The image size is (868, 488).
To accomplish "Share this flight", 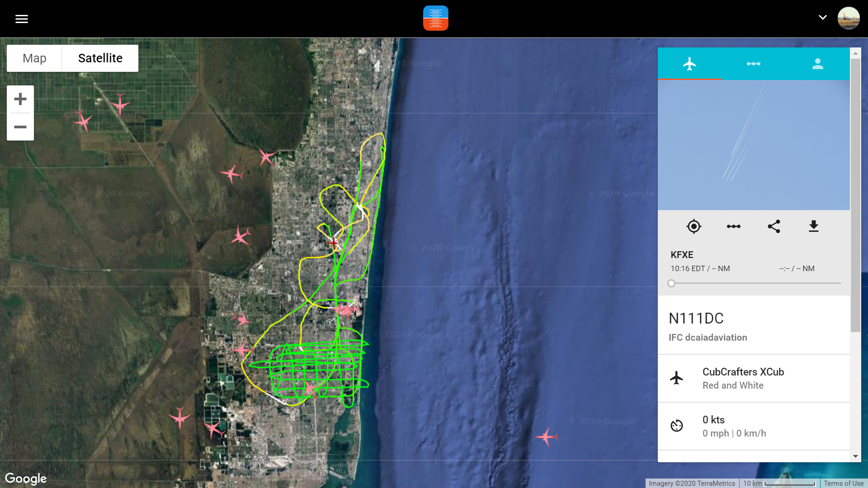I will coord(774,226).
